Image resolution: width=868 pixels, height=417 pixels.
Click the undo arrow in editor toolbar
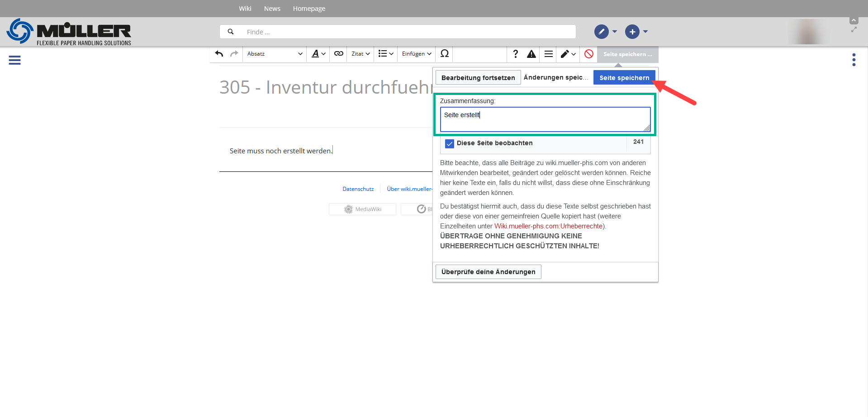click(x=219, y=54)
